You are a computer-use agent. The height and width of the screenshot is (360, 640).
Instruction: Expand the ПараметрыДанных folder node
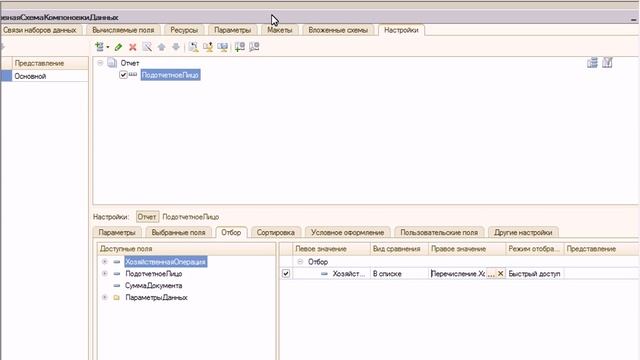[104, 297]
